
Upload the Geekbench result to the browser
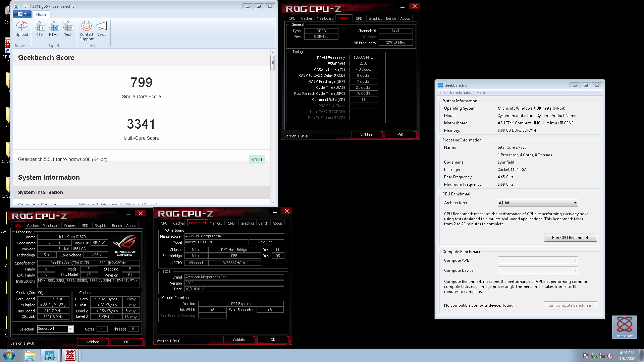pyautogui.click(x=22, y=28)
